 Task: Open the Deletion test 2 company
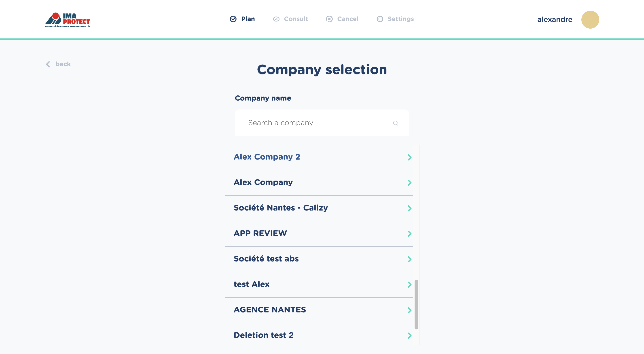point(264,335)
